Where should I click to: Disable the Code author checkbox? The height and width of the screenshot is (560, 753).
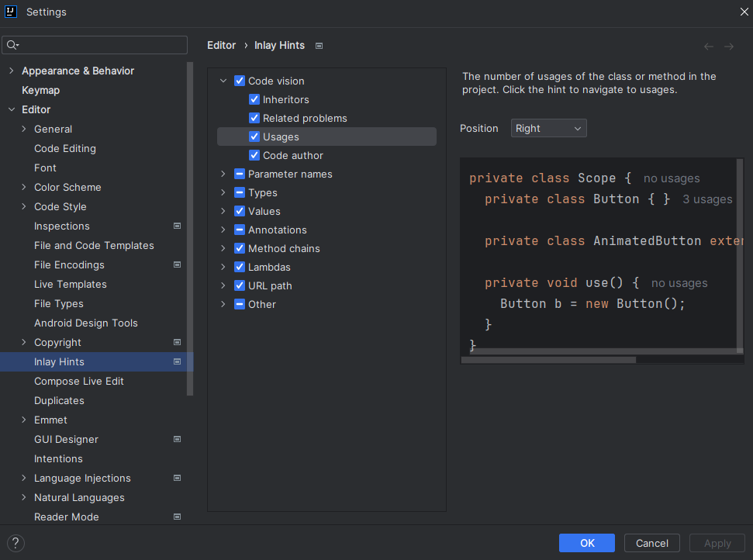click(254, 155)
